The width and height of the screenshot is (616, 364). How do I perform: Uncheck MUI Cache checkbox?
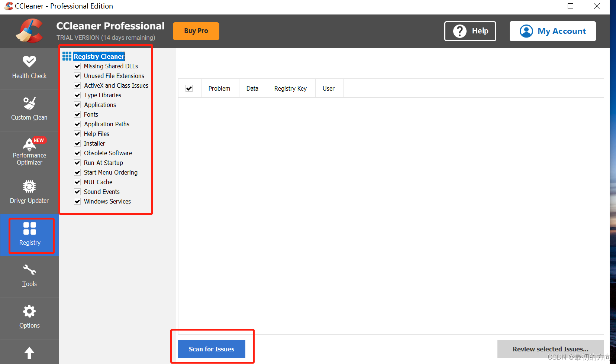(x=77, y=182)
